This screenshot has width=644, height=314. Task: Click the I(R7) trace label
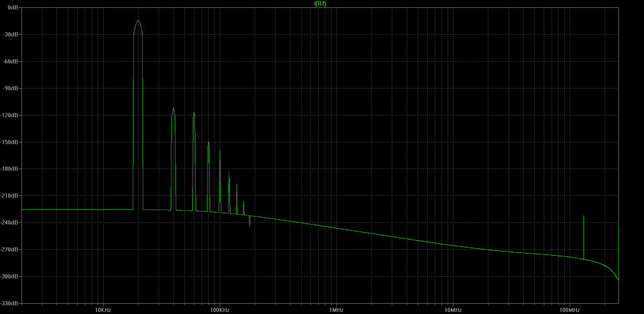click(320, 4)
